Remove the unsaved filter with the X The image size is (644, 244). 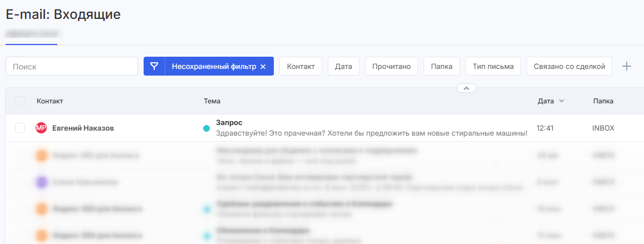pos(263,67)
